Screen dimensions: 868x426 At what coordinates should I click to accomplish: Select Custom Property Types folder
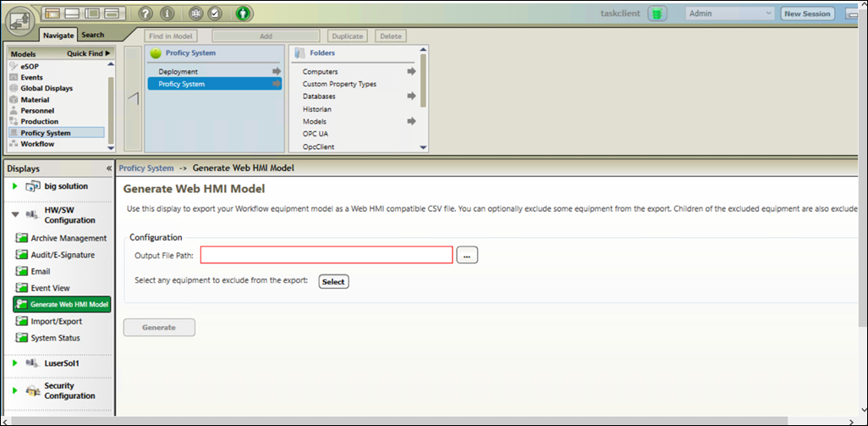tap(339, 84)
